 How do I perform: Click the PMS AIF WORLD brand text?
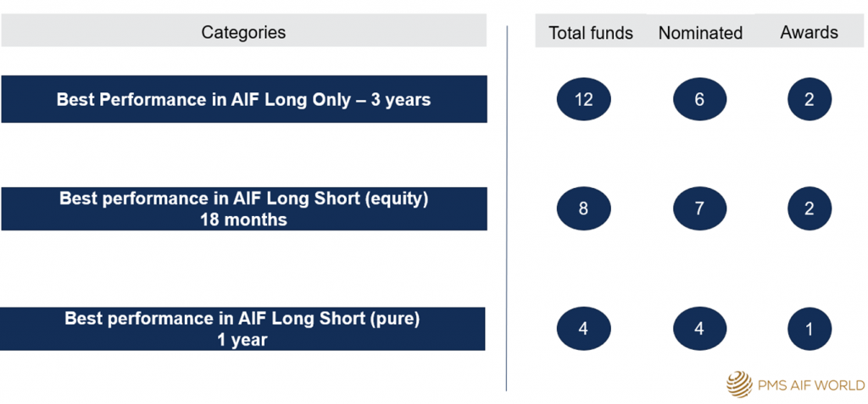(810, 385)
